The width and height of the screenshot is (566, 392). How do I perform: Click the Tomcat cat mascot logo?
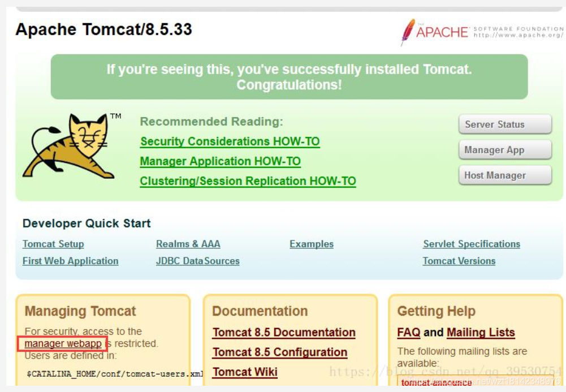(68, 146)
